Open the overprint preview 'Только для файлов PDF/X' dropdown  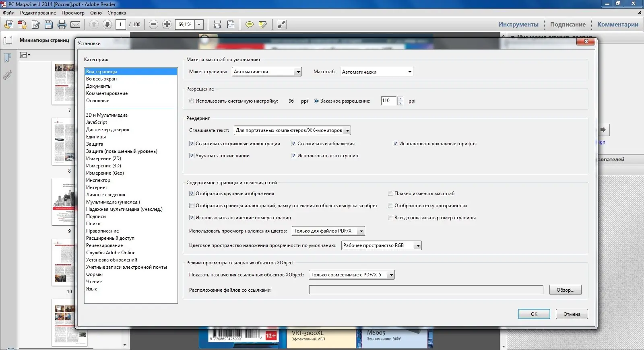pyautogui.click(x=328, y=231)
